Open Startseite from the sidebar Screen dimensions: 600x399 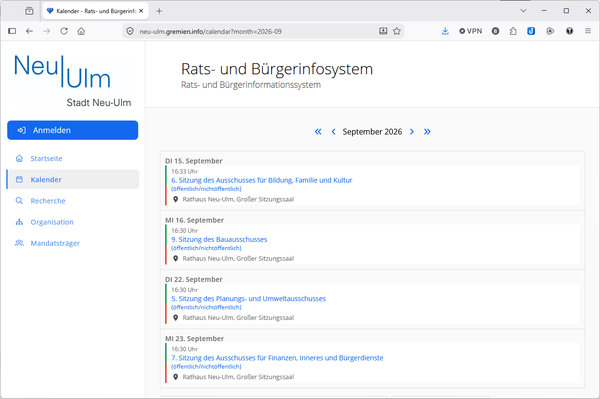(x=46, y=158)
